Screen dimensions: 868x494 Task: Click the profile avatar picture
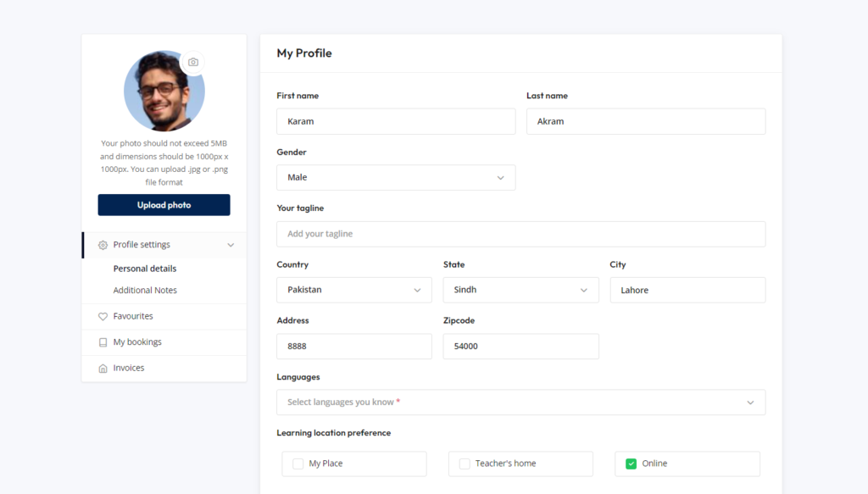click(164, 92)
